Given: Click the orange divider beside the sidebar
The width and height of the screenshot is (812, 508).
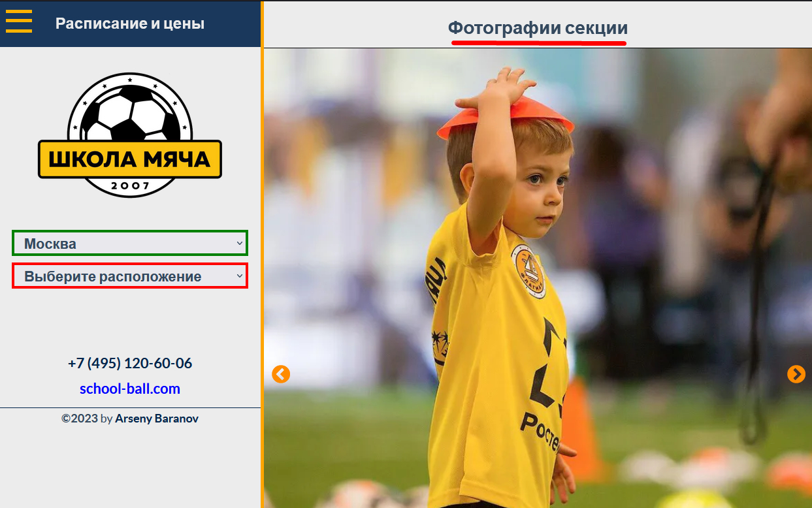Looking at the screenshot, I should 262,254.
